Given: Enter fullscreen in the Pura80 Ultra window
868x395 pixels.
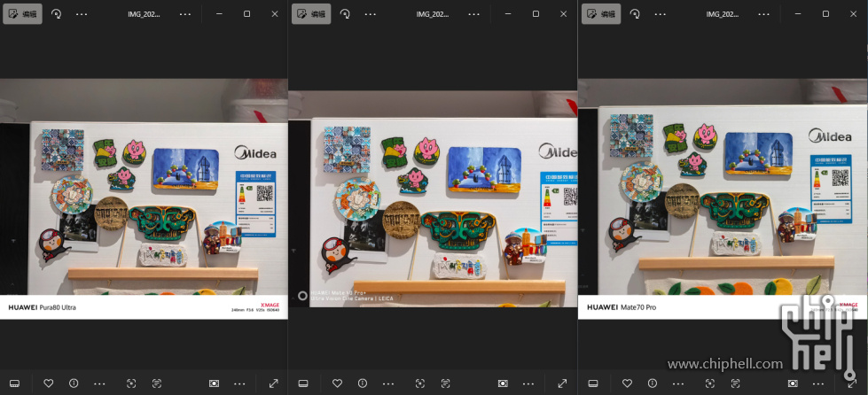Looking at the screenshot, I should (x=273, y=383).
